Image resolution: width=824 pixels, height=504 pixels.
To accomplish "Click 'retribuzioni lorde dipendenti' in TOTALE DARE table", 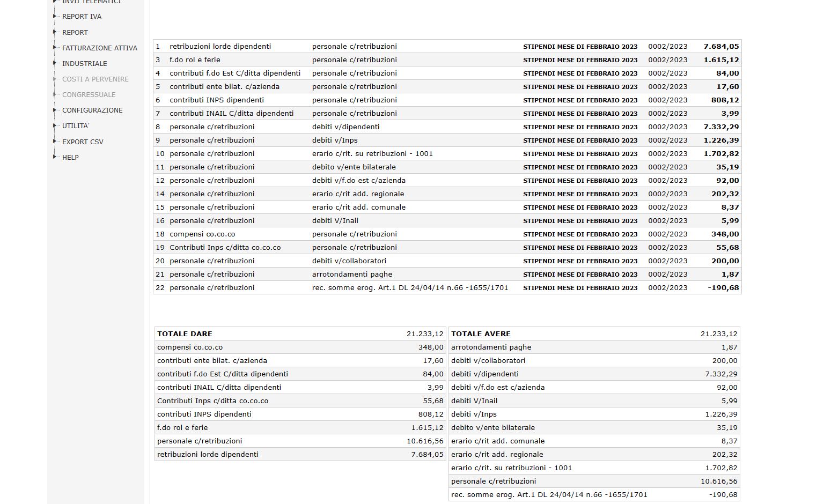I will click(x=208, y=454).
